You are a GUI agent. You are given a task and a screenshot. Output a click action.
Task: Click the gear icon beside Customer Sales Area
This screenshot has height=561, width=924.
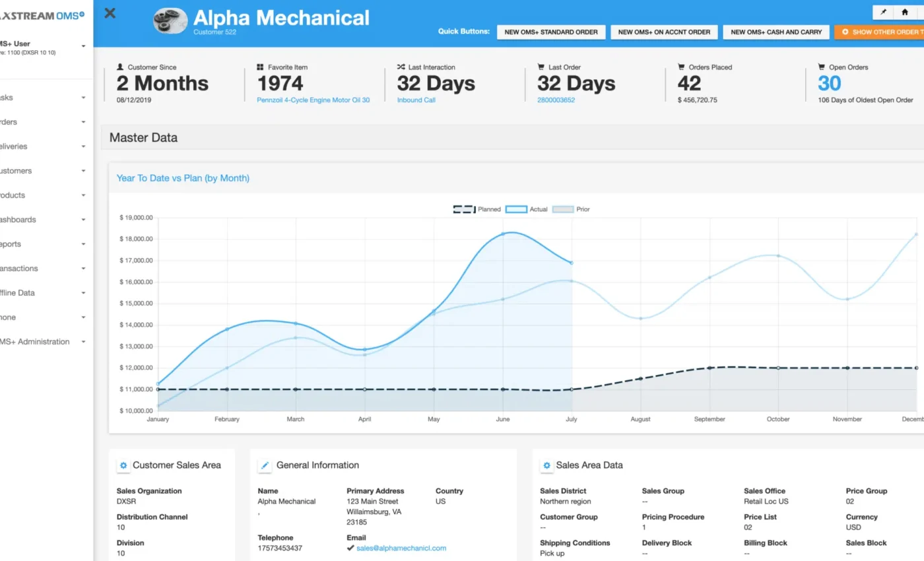[x=123, y=465]
